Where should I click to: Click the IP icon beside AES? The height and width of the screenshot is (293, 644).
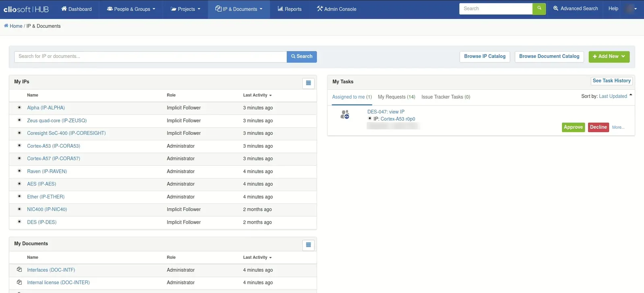(x=19, y=184)
